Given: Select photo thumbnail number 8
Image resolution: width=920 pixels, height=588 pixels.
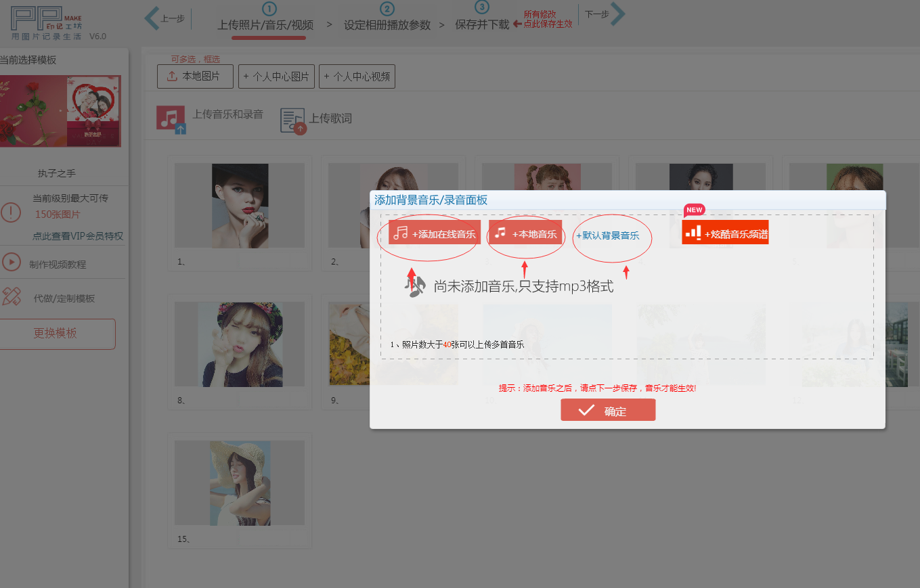Looking at the screenshot, I should pyautogui.click(x=240, y=344).
